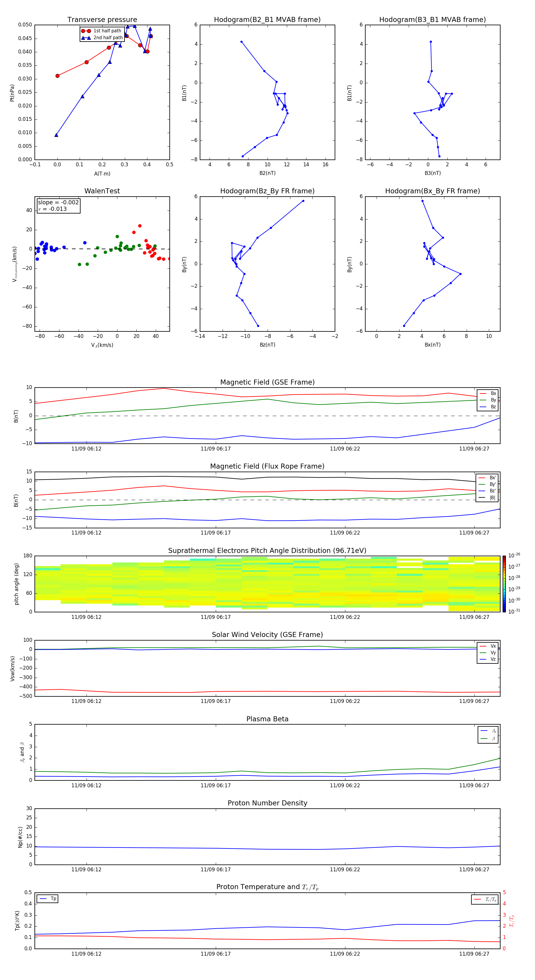
Task: Select Bx entry in Magnetic Field GSE legend
Action: pos(488,393)
